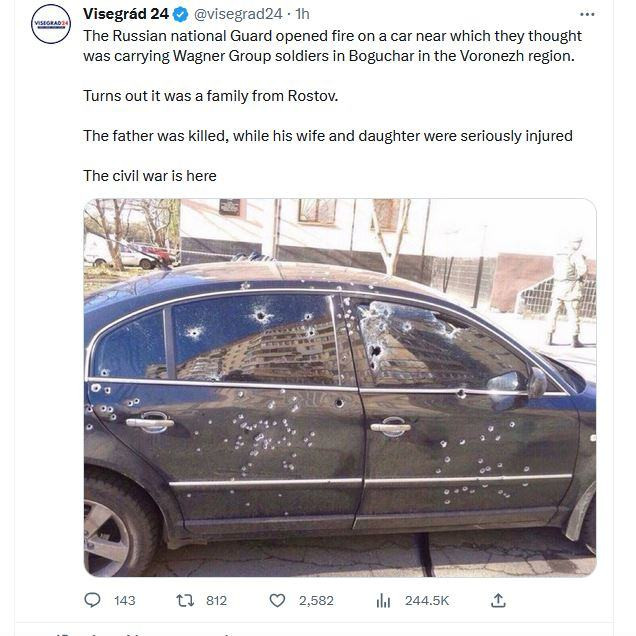Open the view analytics bar-chart icon
The image size is (636, 636).
click(383, 600)
